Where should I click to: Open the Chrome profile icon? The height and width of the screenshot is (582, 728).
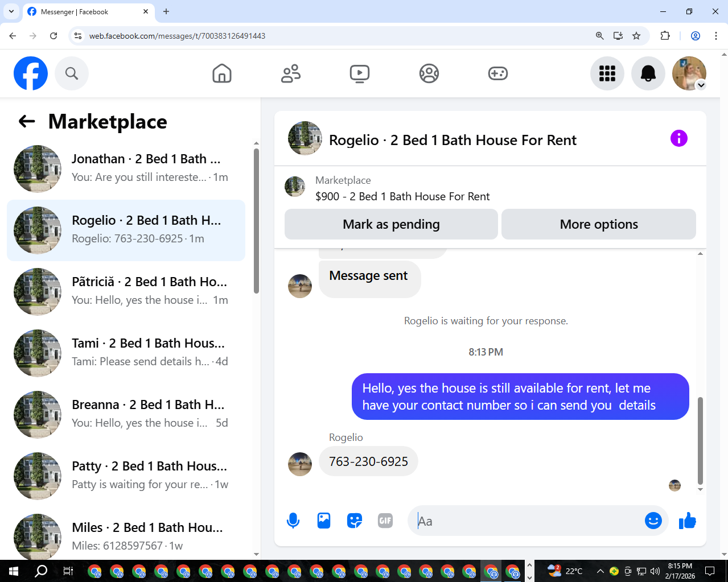pyautogui.click(x=696, y=36)
